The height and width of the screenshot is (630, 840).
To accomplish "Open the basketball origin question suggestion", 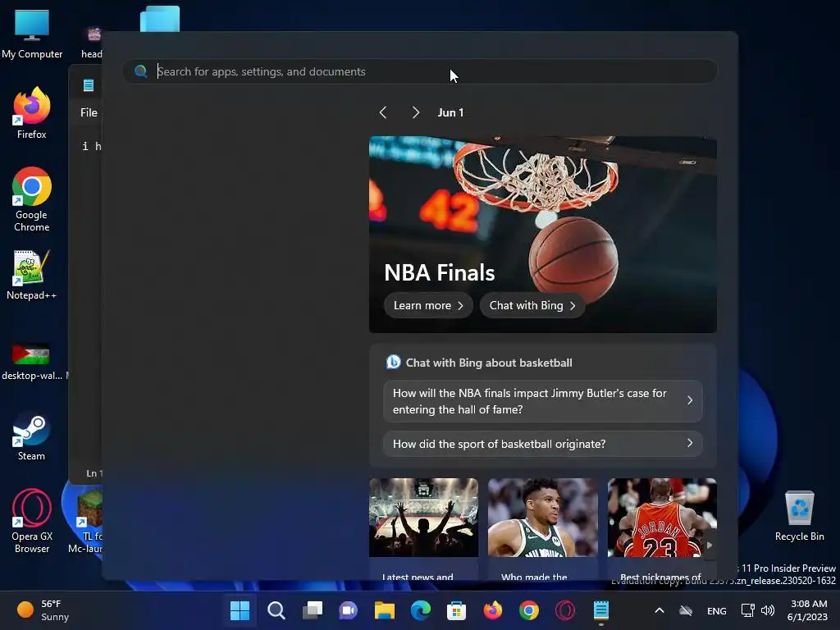I will point(543,444).
